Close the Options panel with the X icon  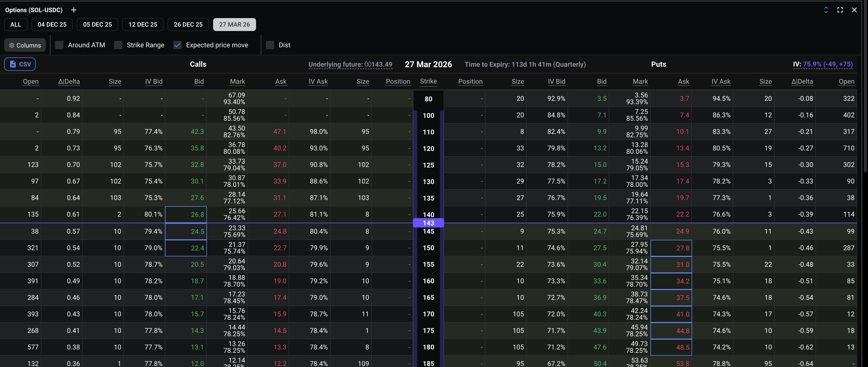click(854, 10)
